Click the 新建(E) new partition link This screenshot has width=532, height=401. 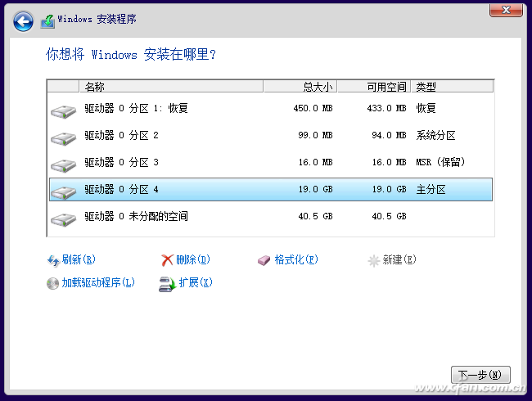coord(399,260)
